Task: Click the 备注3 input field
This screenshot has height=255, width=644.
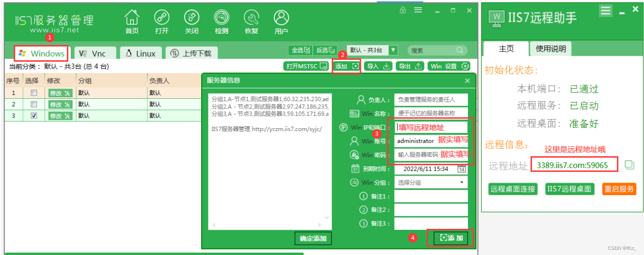Action: [x=431, y=223]
